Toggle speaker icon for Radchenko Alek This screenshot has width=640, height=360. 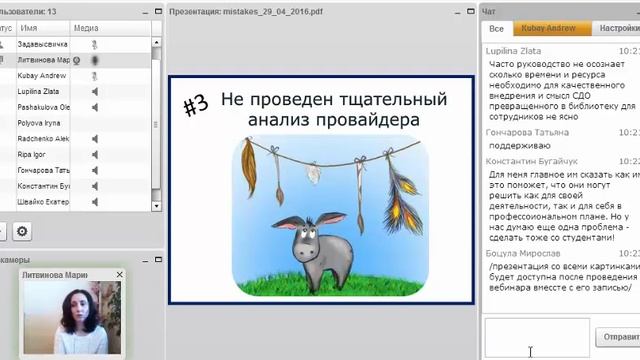[95, 139]
